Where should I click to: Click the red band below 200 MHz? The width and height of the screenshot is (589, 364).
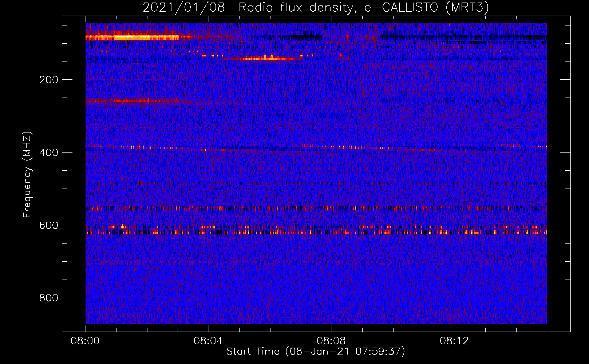[x=132, y=101]
